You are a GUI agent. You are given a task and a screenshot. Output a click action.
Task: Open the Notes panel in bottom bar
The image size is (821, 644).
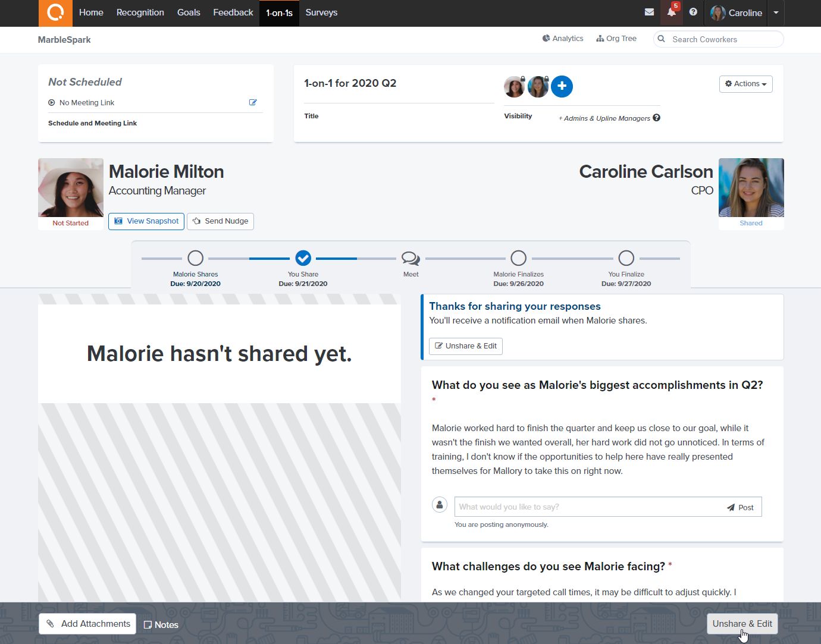click(x=161, y=624)
